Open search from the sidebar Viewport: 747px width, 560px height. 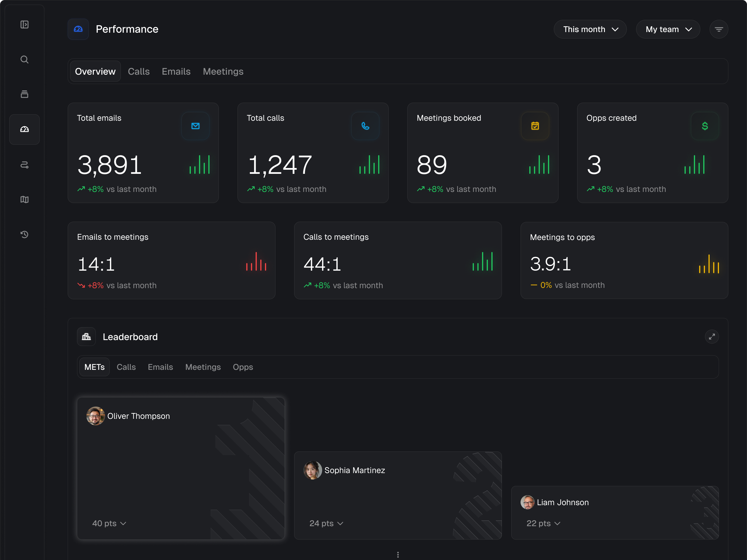click(24, 60)
